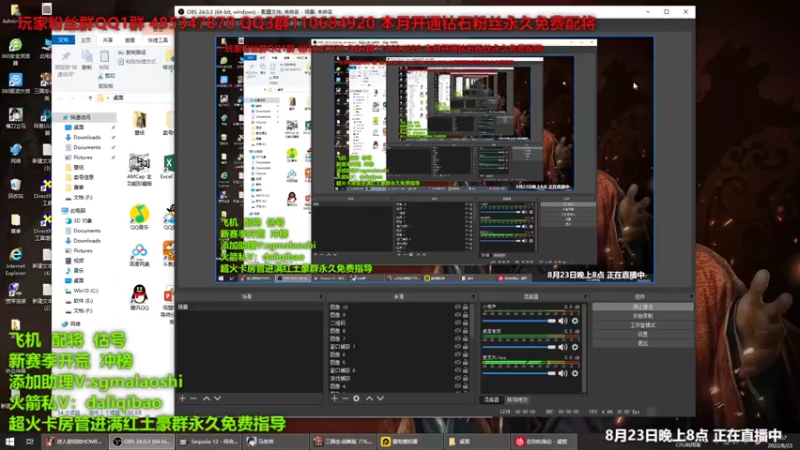The width and height of the screenshot is (800, 450).
Task: Click the 复制 icon in Explorer ribbon
Action: coord(87,56)
